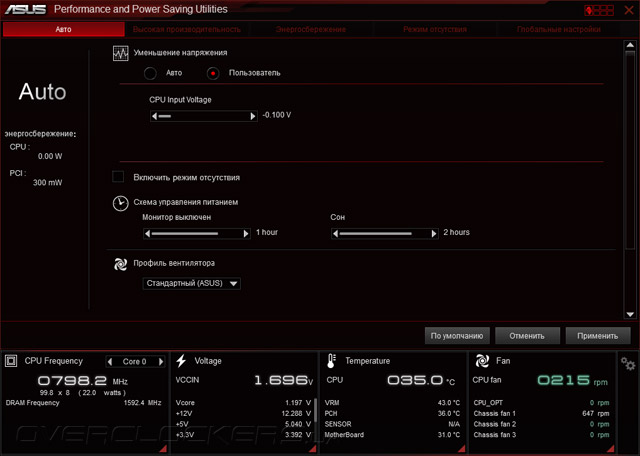This screenshot has width=640, height=456.
Task: Click the grid layout icon in the title bar
Action: pos(599,10)
